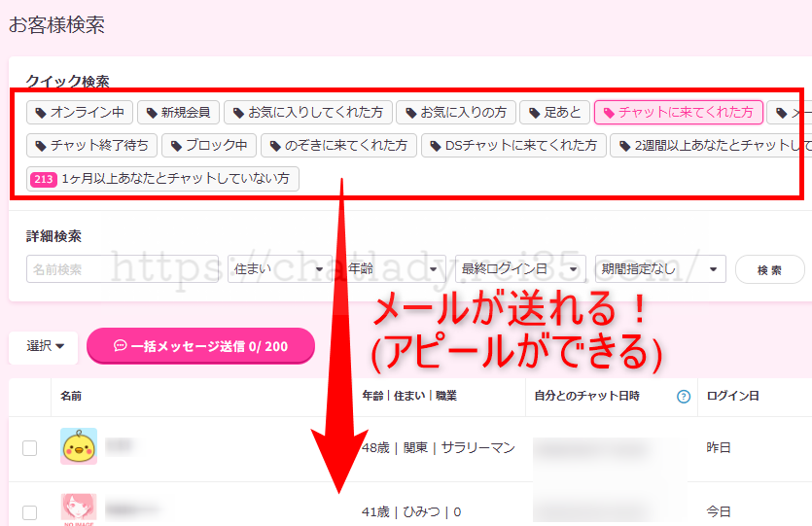Image resolution: width=812 pixels, height=526 pixels.
Task: Select the 足あと quick search tag
Action: pyautogui.click(x=554, y=113)
